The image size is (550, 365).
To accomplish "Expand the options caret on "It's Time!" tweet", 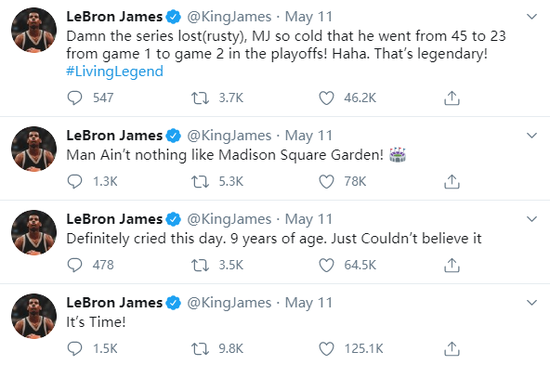I will [532, 303].
